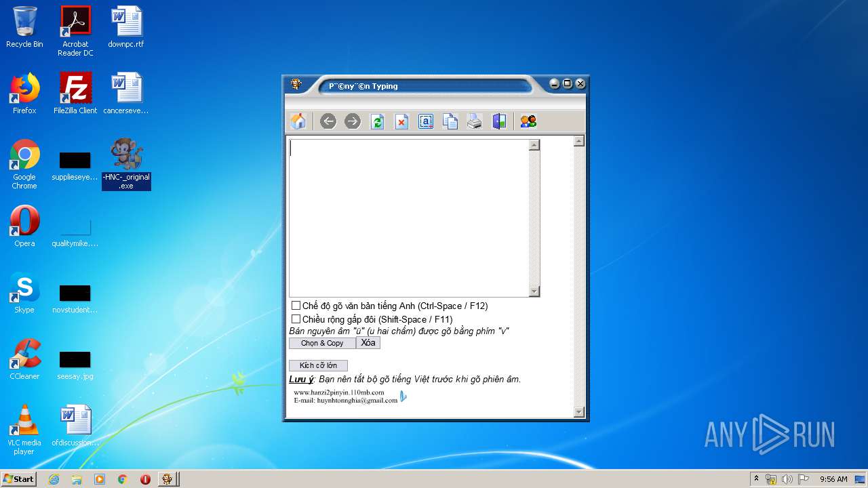Select the Opera desktop shortcut
The image size is (868, 488).
pyautogui.click(x=24, y=226)
